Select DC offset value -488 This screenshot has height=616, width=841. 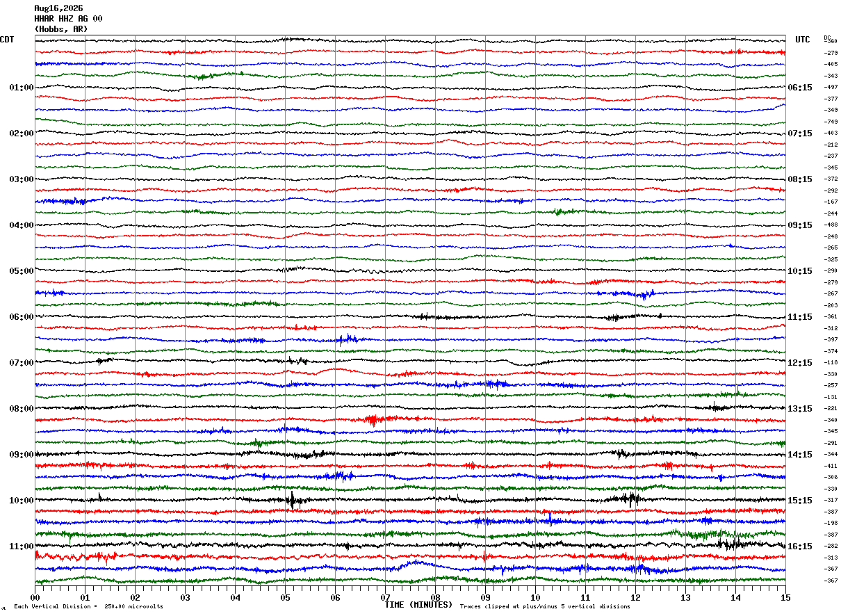point(831,225)
